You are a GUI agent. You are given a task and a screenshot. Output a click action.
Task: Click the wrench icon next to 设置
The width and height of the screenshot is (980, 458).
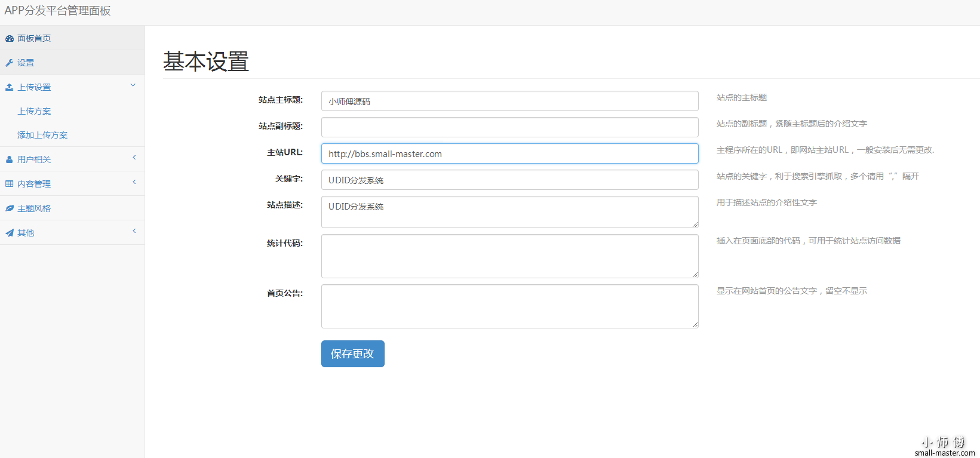click(10, 63)
